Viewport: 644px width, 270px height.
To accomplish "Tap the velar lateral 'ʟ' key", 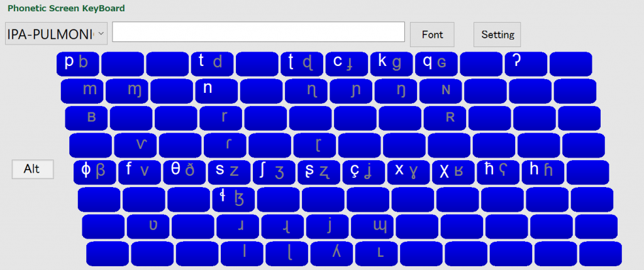I will tap(376, 254).
